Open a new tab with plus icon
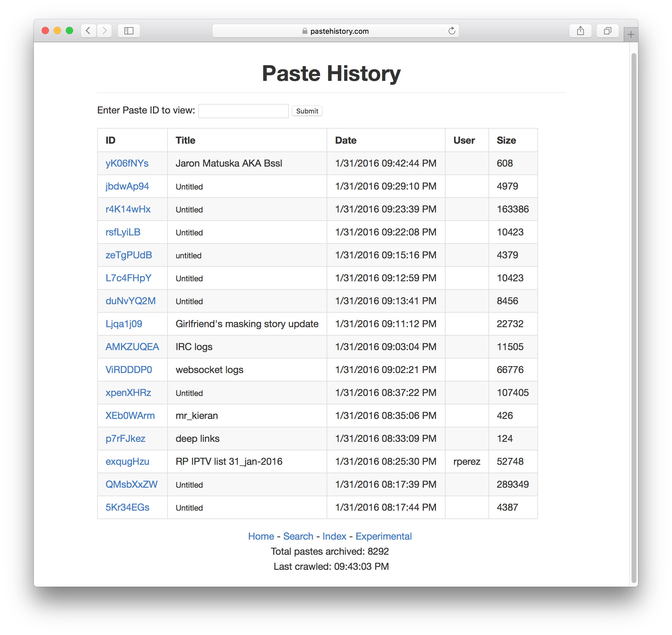The image size is (672, 635). tap(630, 34)
